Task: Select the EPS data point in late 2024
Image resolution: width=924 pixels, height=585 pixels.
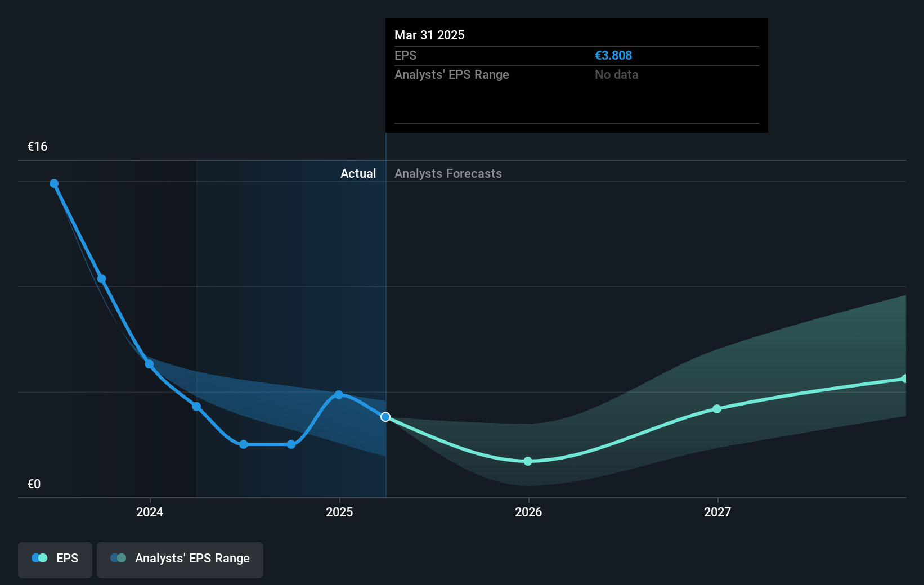Action: [291, 444]
